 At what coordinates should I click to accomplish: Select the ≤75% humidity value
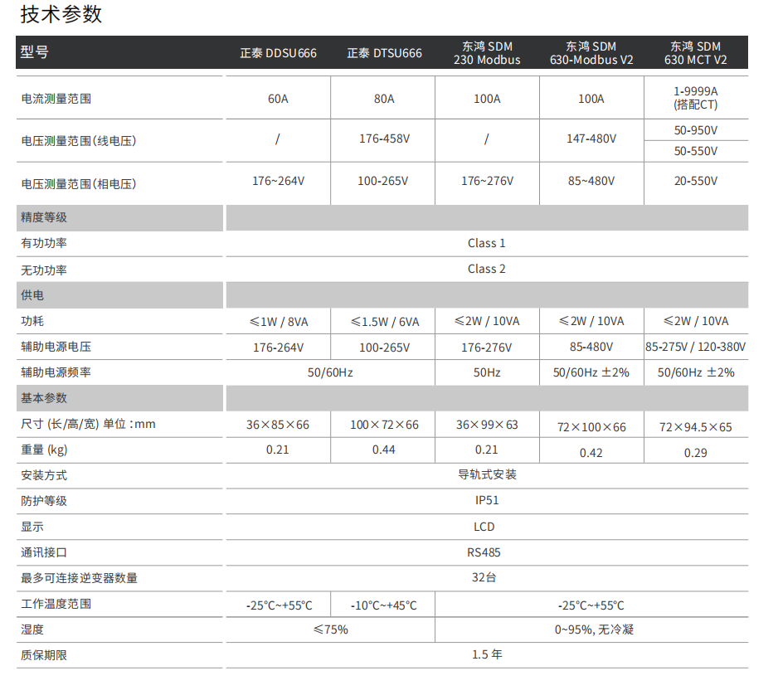pos(331,630)
